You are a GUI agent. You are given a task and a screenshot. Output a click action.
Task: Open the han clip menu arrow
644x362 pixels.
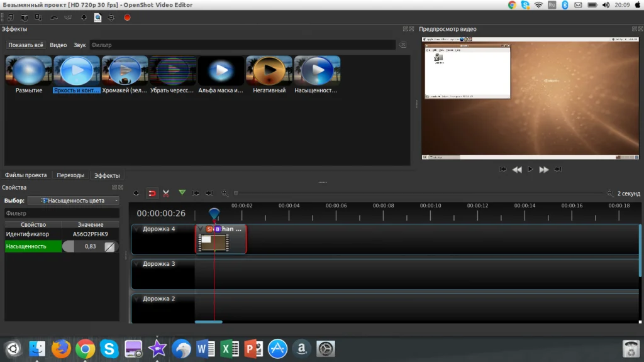(201, 229)
